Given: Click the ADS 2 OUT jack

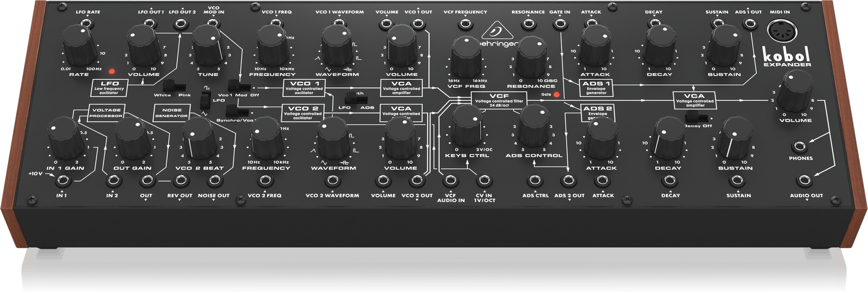Looking at the screenshot, I should click(x=569, y=181).
